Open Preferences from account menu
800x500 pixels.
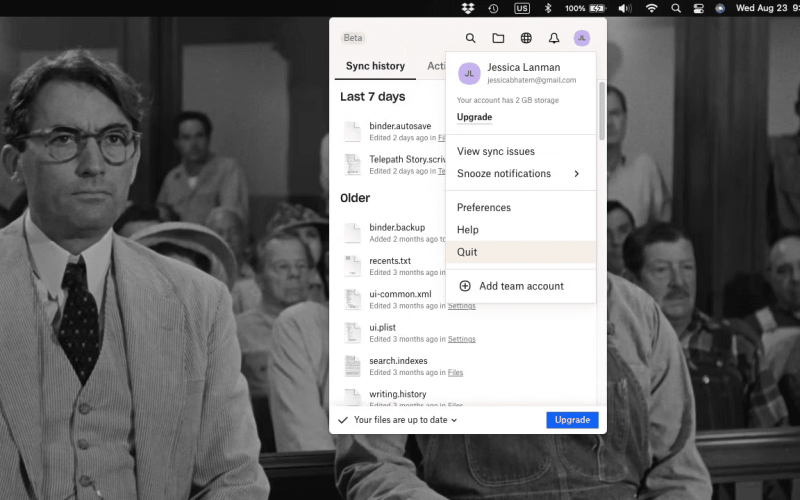click(x=520, y=208)
